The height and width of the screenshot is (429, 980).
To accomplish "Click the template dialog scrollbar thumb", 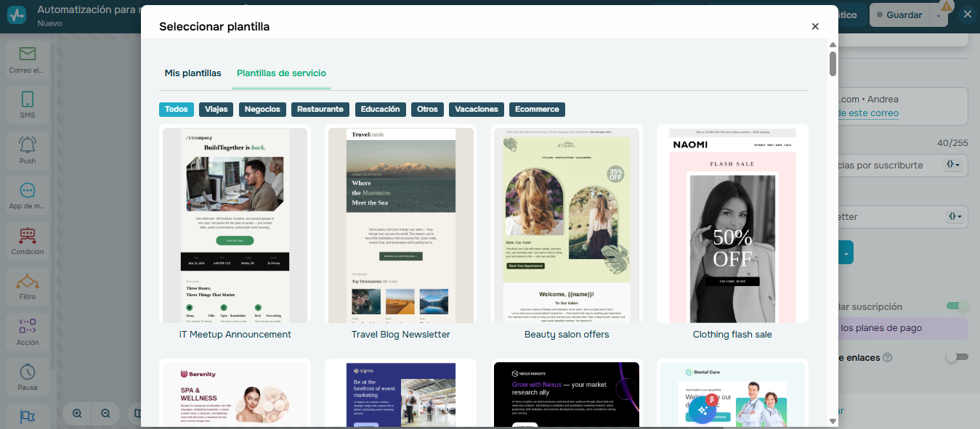I will (x=833, y=64).
